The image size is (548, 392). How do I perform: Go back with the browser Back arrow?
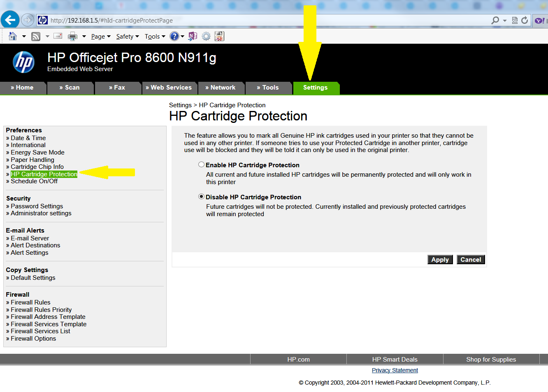10,19
